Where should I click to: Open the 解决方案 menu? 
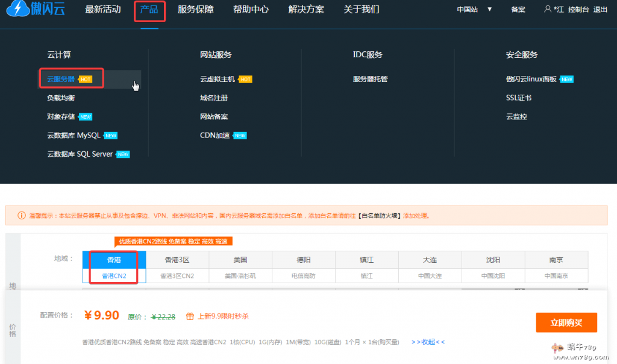coord(305,10)
